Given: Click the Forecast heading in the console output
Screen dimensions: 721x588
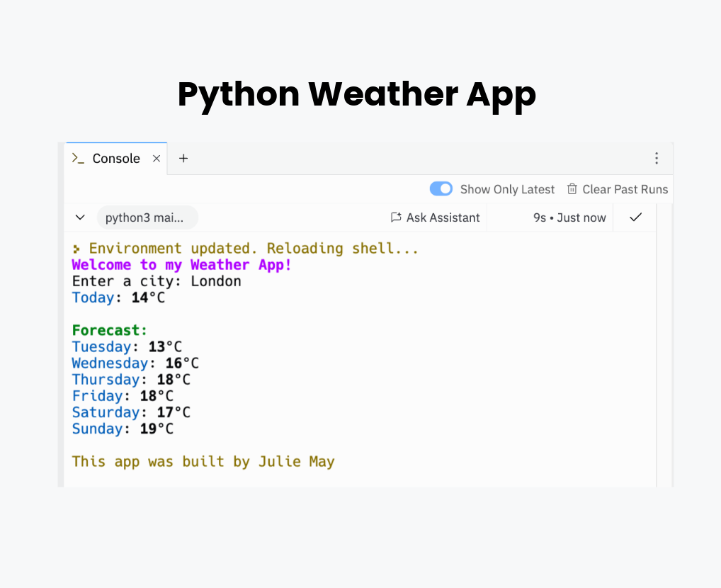Looking at the screenshot, I should point(109,330).
